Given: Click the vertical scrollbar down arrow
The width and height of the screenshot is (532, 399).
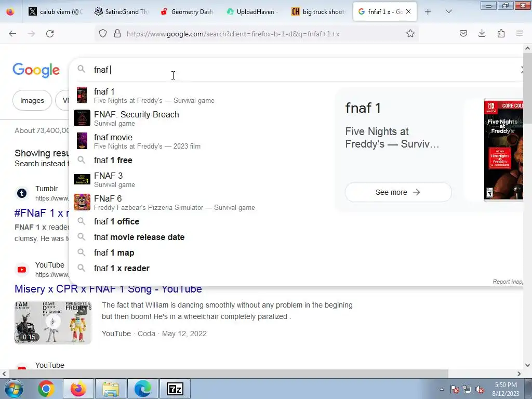Looking at the screenshot, I should point(527,365).
